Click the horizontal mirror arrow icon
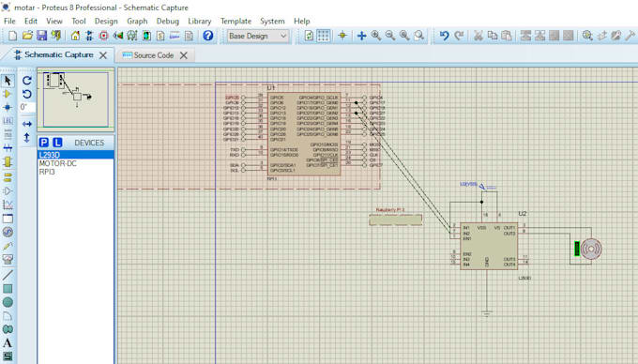Screen dimensions: 638x364 point(27,124)
